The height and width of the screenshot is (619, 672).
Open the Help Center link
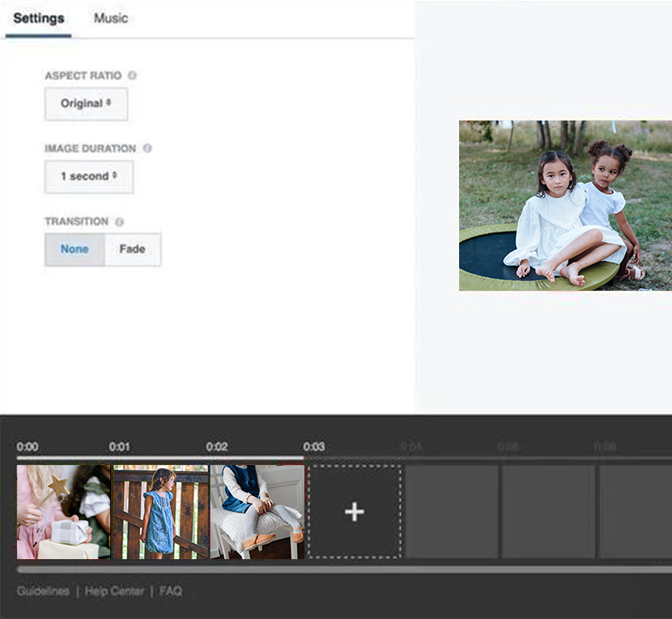113,591
